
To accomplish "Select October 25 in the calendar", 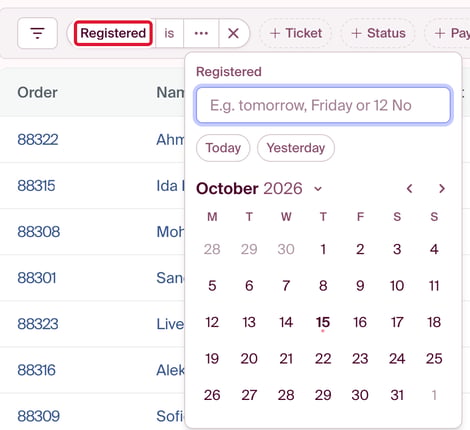I will 434,359.
